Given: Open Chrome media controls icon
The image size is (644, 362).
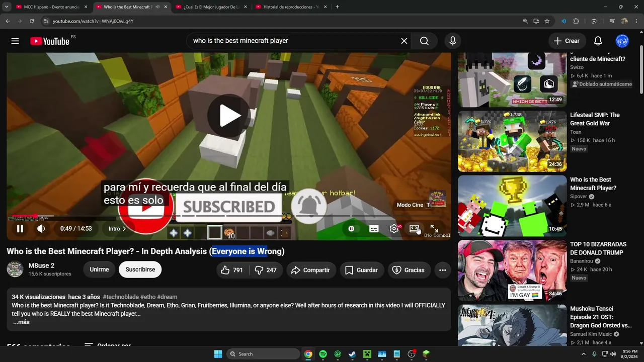Looking at the screenshot, I should (612, 21).
